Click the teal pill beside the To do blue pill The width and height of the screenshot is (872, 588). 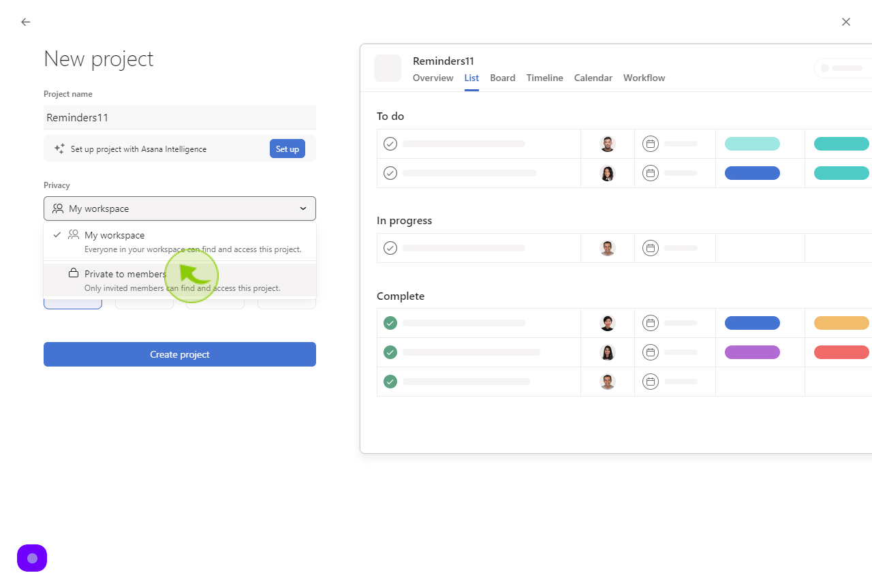[x=841, y=173]
